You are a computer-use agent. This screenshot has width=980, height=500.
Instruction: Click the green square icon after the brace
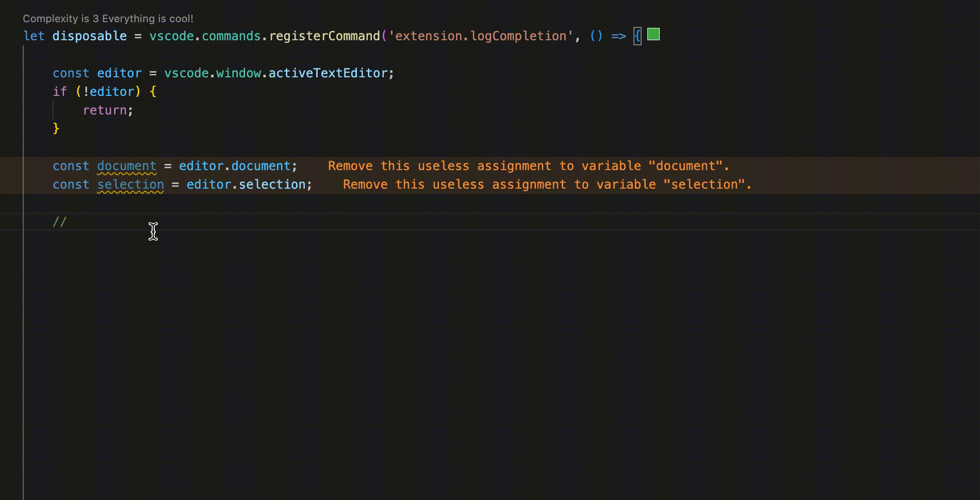tap(654, 35)
